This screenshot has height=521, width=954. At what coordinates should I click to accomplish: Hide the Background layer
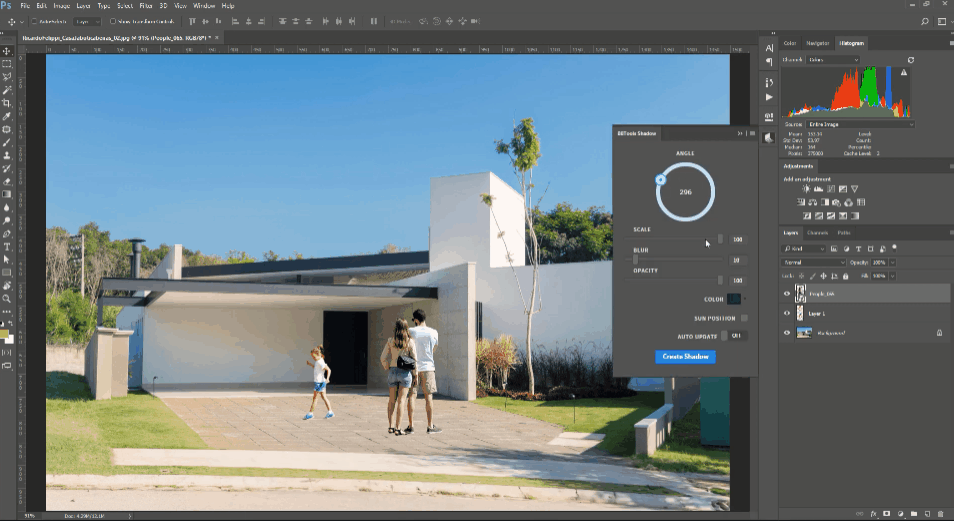coord(787,333)
